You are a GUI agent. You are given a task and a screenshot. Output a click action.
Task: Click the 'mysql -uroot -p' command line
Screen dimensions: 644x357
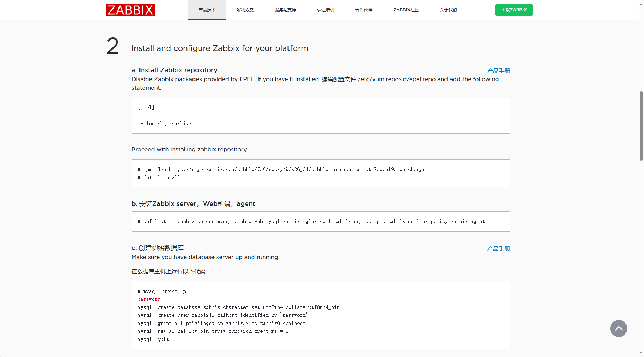point(162,291)
